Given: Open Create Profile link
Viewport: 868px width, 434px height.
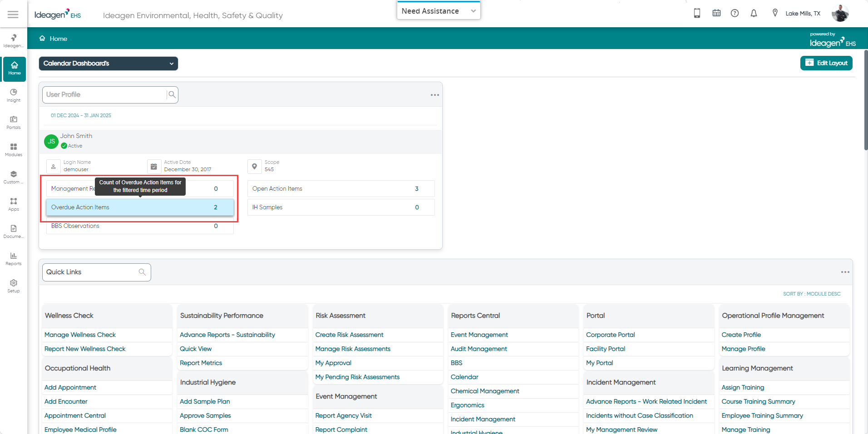Looking at the screenshot, I should pyautogui.click(x=741, y=335).
